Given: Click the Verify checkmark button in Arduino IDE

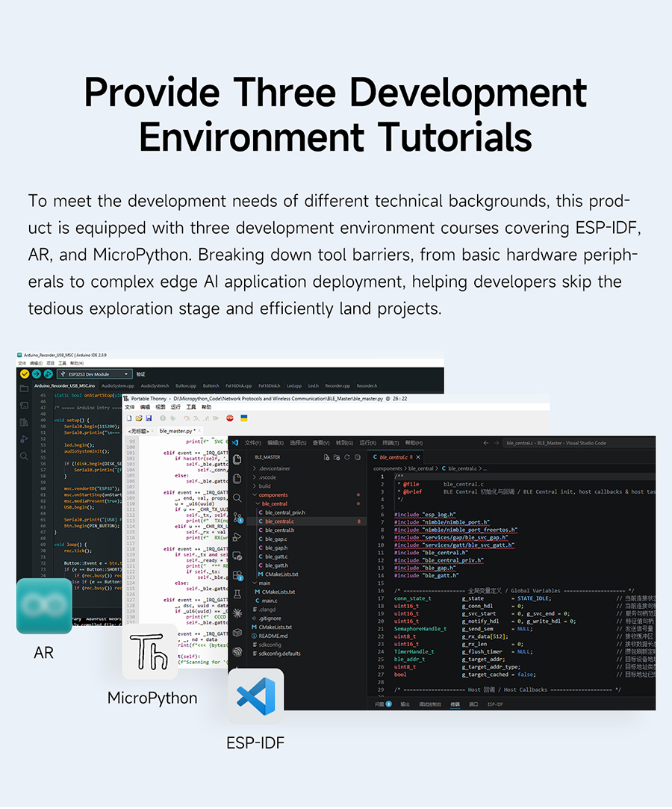Looking at the screenshot, I should coord(24,374).
